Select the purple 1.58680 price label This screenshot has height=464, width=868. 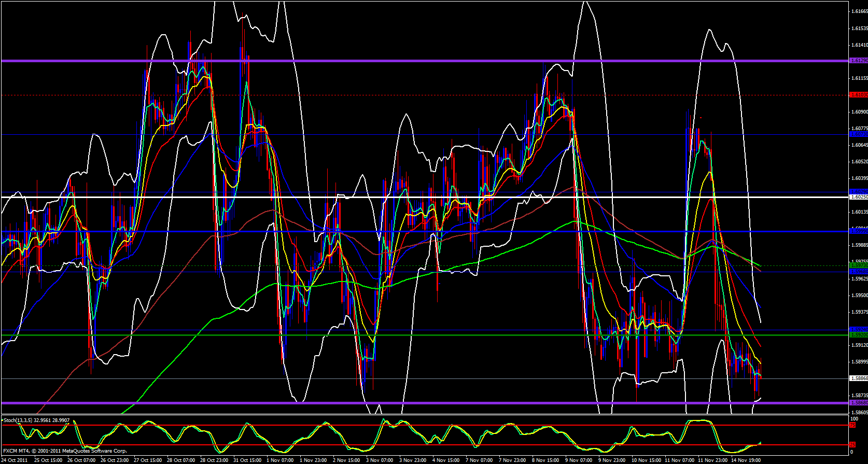click(x=858, y=403)
